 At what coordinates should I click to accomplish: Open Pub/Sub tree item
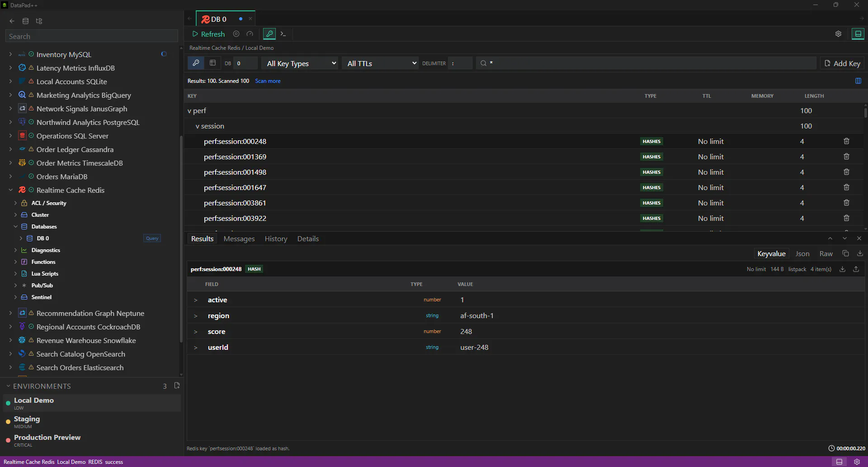click(42, 285)
